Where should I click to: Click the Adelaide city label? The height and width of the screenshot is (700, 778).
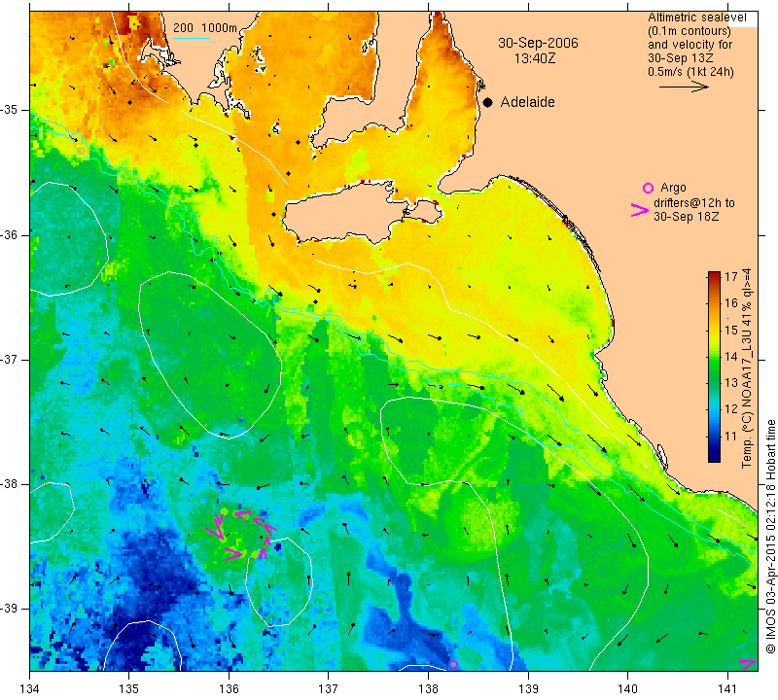527,102
